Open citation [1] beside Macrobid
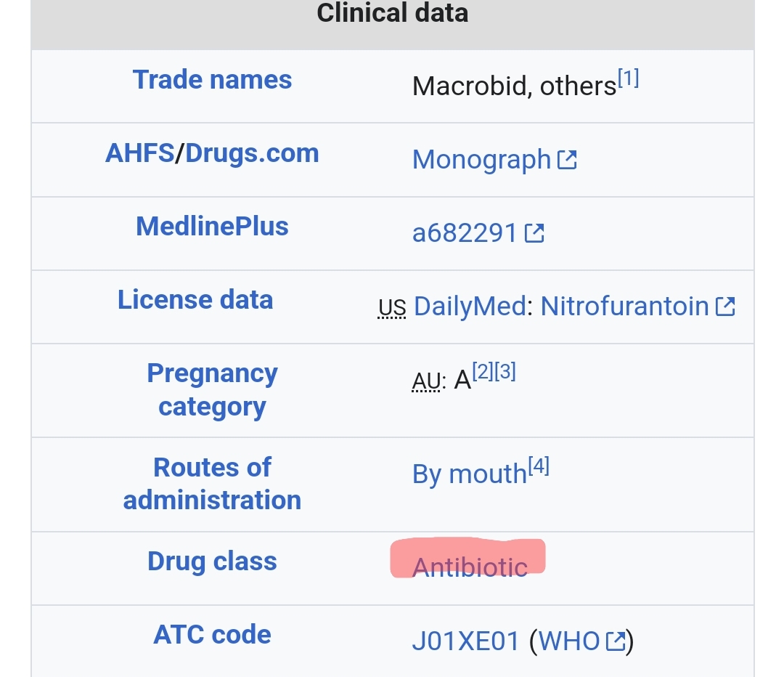 point(628,78)
